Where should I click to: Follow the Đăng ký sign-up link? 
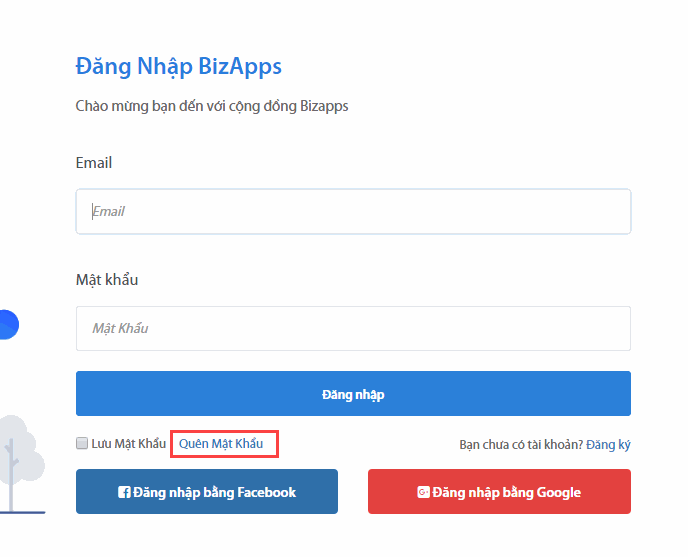coord(608,445)
